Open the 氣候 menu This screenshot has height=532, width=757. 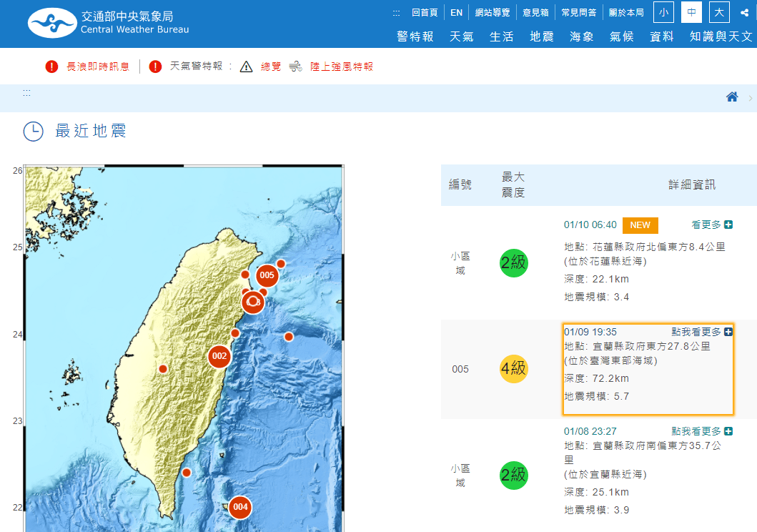coord(622,36)
